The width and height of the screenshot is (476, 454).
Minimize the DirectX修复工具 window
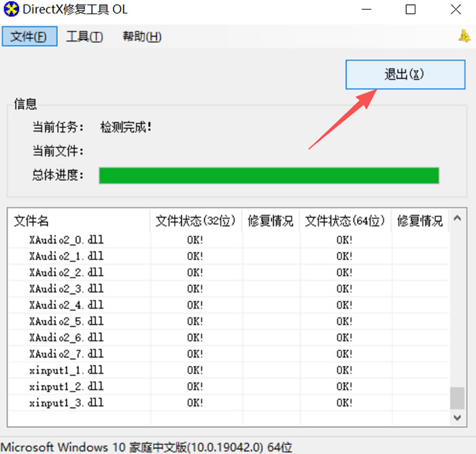point(367,10)
